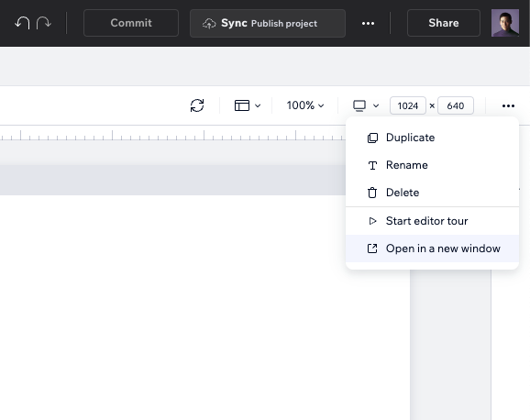530x420 pixels.
Task: Click the Share button
Action: click(x=444, y=23)
